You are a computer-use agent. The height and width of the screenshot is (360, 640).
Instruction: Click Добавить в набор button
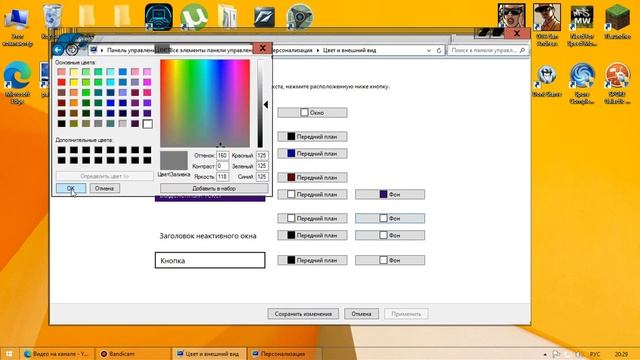pyautogui.click(x=214, y=189)
